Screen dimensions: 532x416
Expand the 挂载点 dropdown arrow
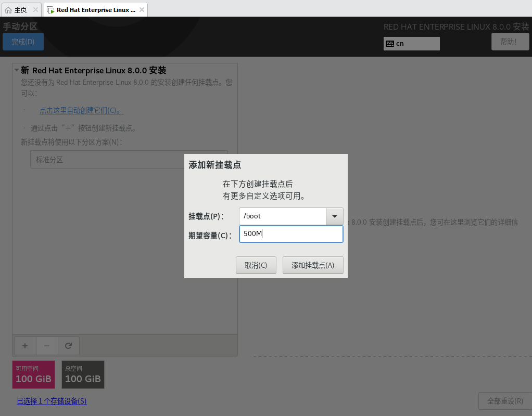(335, 216)
